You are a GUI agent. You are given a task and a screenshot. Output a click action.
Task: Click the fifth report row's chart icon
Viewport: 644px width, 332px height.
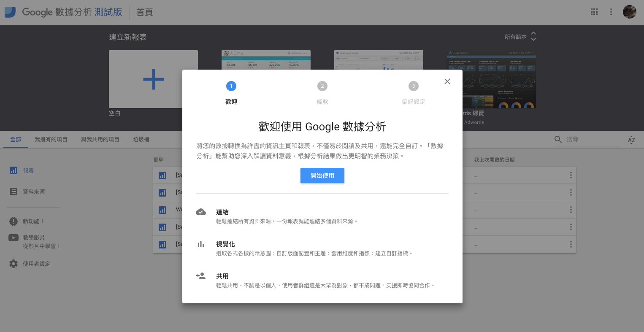pyautogui.click(x=162, y=244)
